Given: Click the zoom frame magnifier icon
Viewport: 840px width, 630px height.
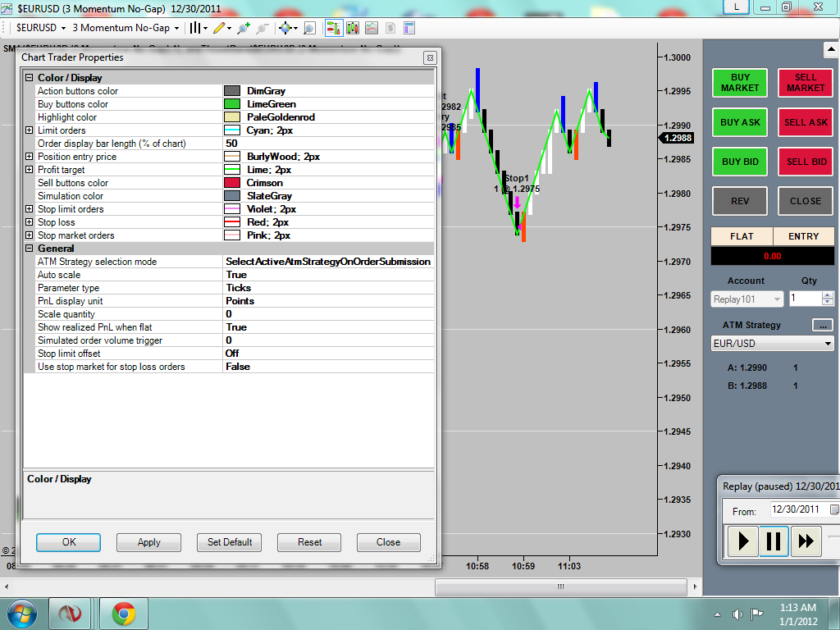Looking at the screenshot, I should (x=309, y=28).
